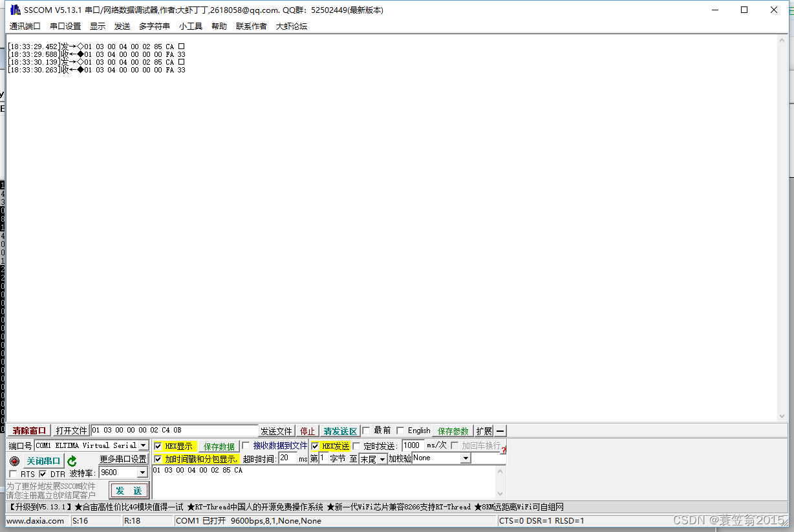Click the COM1 已打开 9600bps status entry
Image resolution: width=794 pixels, height=532 pixels.
pos(248,520)
